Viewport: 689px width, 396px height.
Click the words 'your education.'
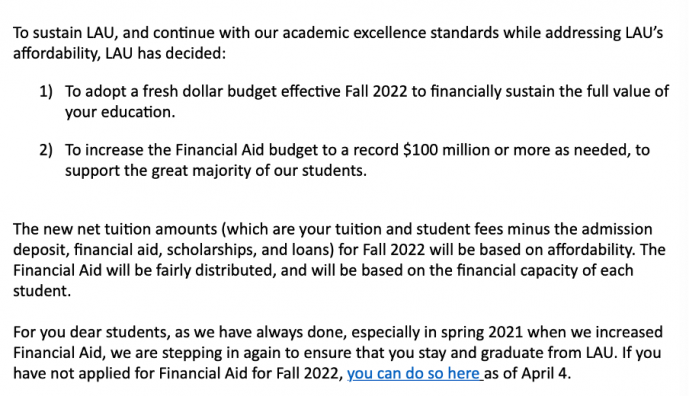[x=120, y=112]
